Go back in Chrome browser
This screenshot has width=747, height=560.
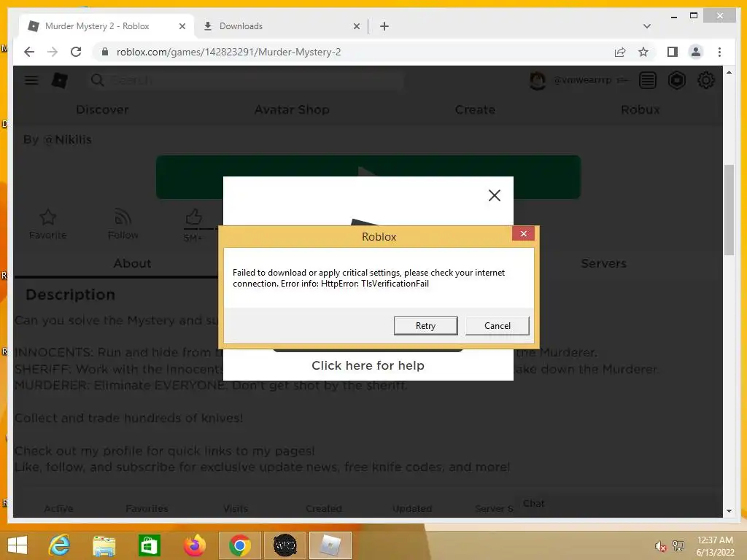(29, 52)
